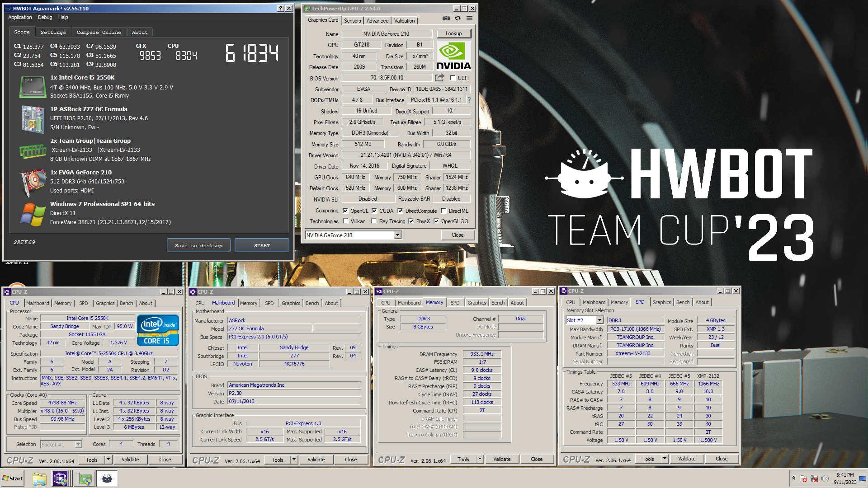Image resolution: width=868 pixels, height=488 pixels.
Task: Expand Tools dropdown arrow in CPU-Z CPU window
Action: click(x=108, y=460)
